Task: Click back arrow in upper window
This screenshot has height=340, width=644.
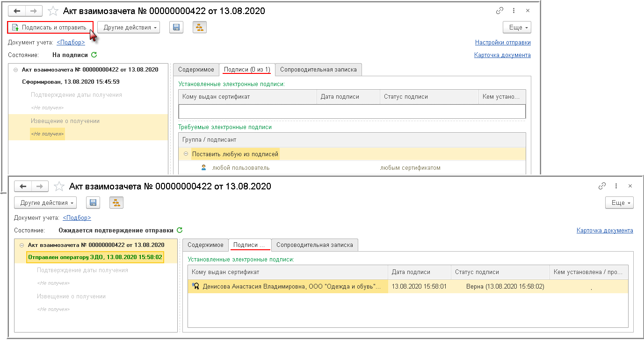Action: (x=17, y=11)
